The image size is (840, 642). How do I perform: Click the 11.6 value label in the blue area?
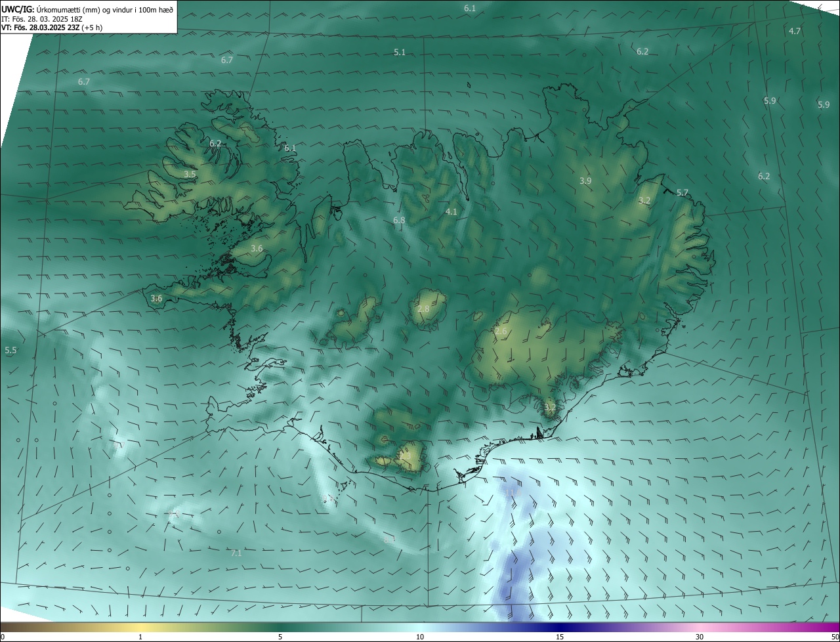click(513, 492)
